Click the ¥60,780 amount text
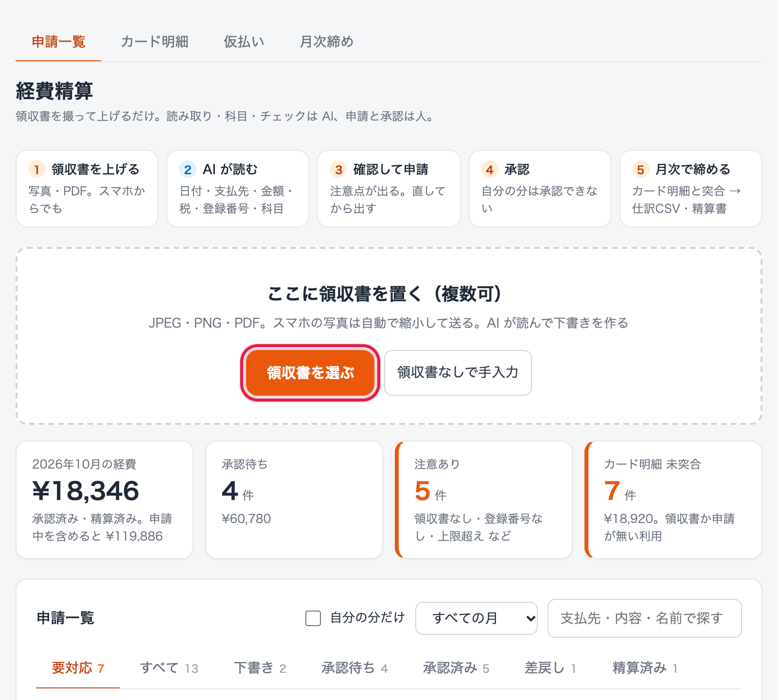 pos(246,519)
